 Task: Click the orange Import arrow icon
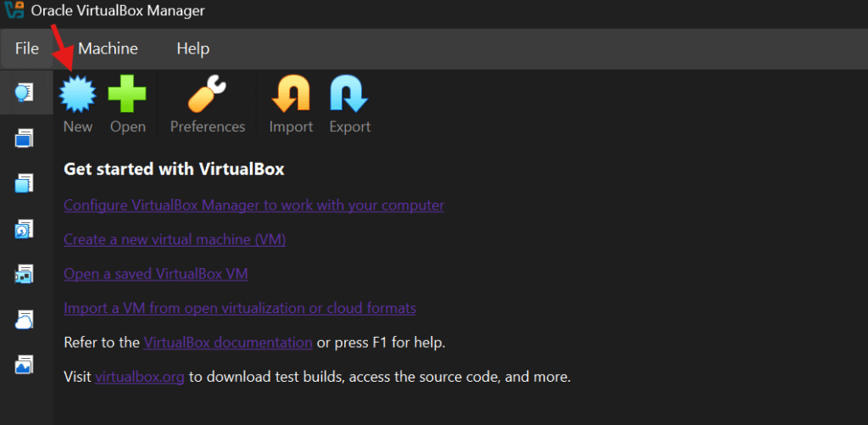pyautogui.click(x=291, y=94)
